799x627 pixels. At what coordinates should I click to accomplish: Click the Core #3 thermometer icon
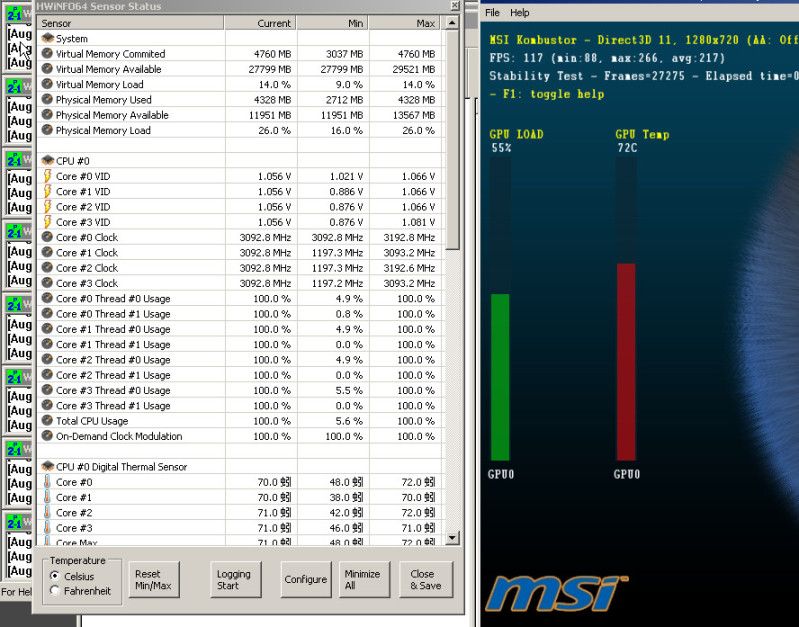click(x=47, y=528)
